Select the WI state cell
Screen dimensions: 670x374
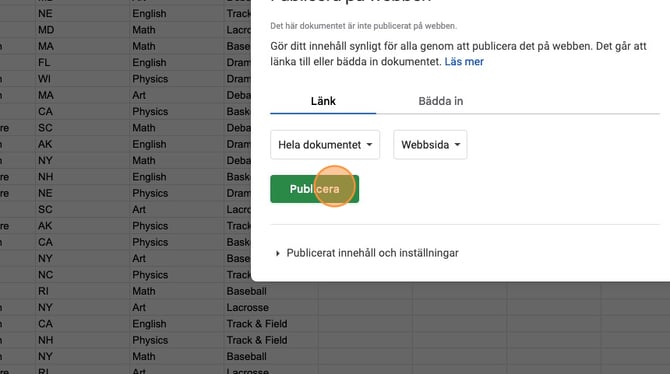pyautogui.click(x=82, y=79)
